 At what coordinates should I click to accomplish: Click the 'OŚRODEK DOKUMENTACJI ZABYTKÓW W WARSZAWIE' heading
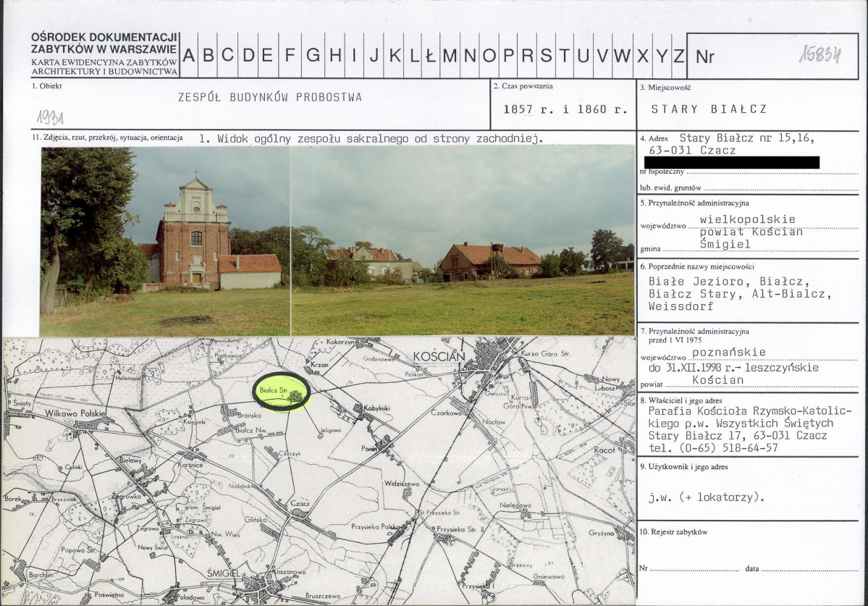(104, 43)
